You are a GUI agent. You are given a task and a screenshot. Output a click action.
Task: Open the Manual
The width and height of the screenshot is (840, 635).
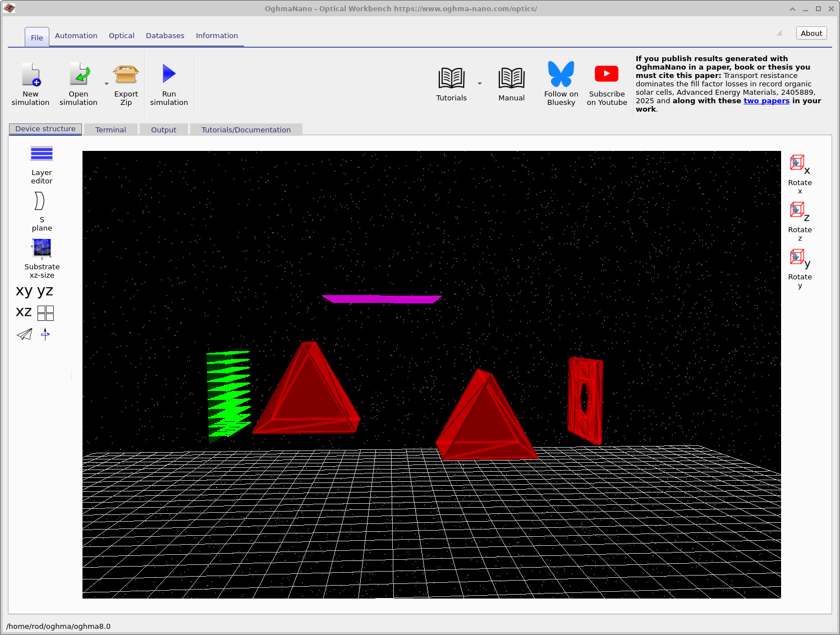point(511,83)
